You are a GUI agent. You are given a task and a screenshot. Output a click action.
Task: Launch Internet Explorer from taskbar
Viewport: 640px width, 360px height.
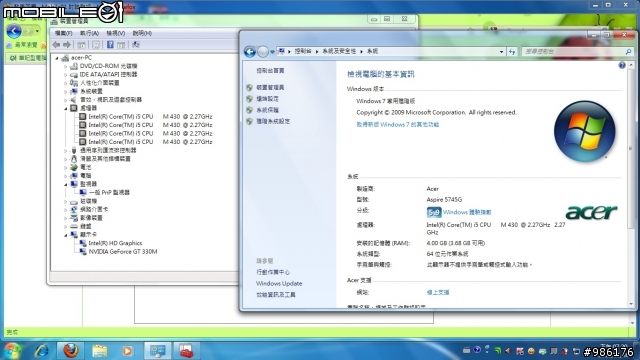click(42, 351)
